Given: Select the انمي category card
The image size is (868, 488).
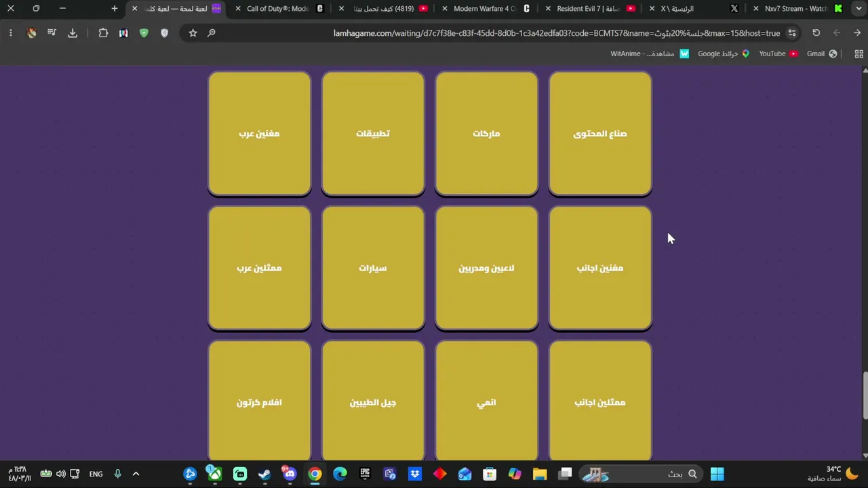Looking at the screenshot, I should (486, 401).
